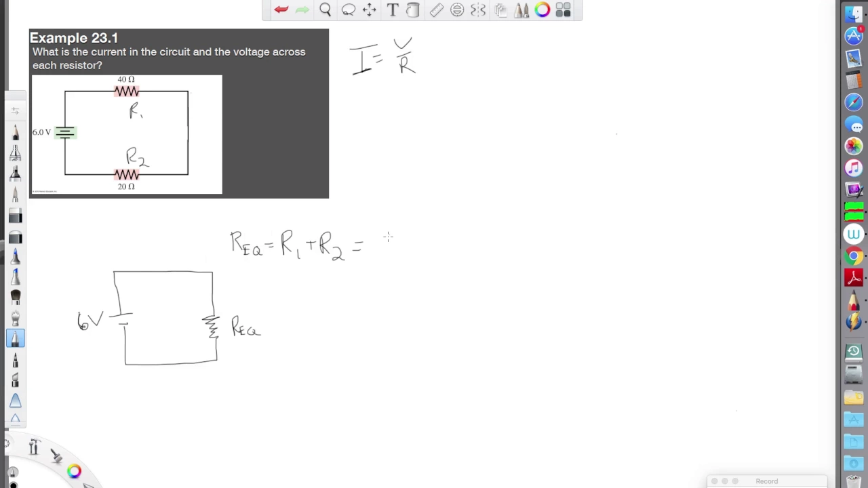This screenshot has width=868, height=488.
Task: Select the Zoom magnifier tool
Action: tap(325, 9)
